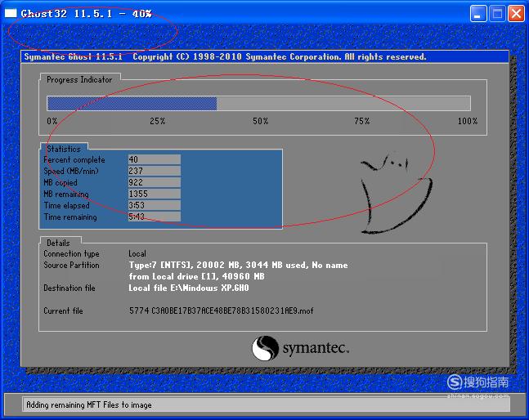The width and height of the screenshot is (529, 420).
Task: Click the connection type value 'Local'
Action: coord(137,253)
